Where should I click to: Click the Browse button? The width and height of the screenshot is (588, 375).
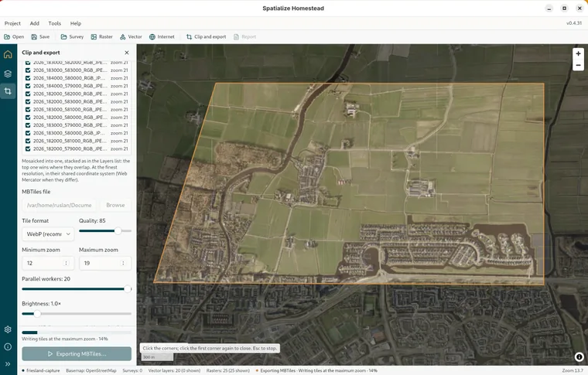coord(115,205)
